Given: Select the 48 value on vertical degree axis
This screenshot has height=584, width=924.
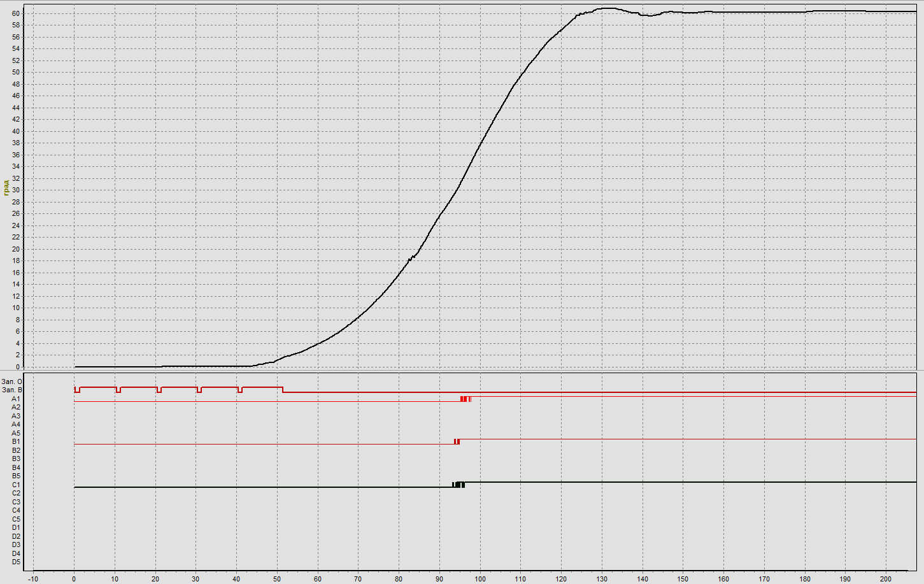Looking at the screenshot, I should tap(16, 84).
